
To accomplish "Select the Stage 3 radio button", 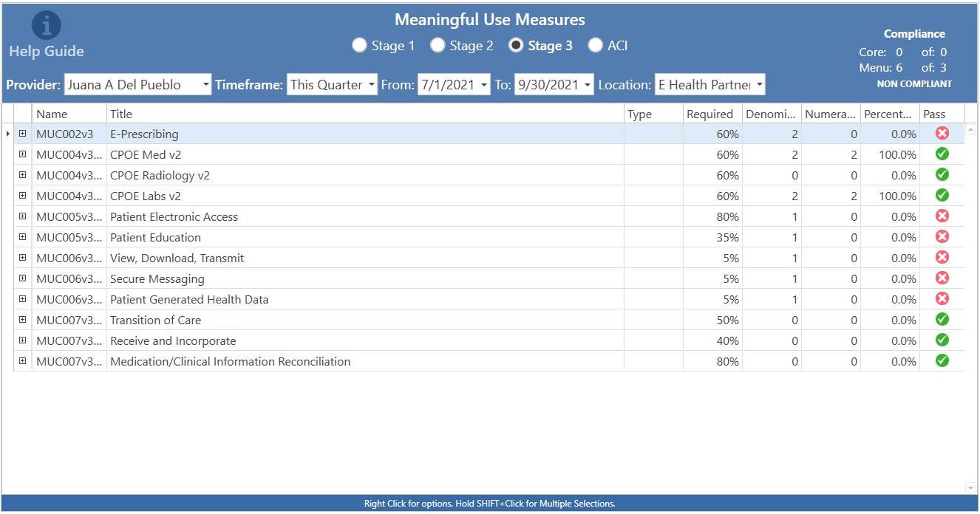I will [516, 46].
